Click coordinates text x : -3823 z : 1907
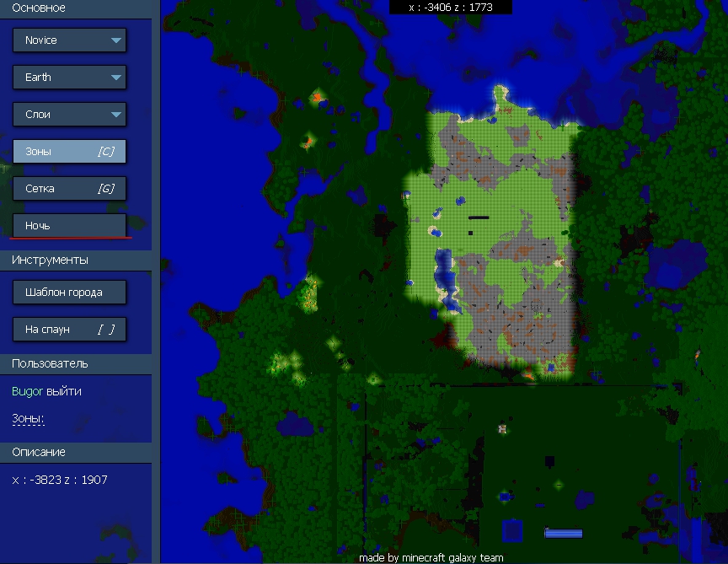 [60, 480]
